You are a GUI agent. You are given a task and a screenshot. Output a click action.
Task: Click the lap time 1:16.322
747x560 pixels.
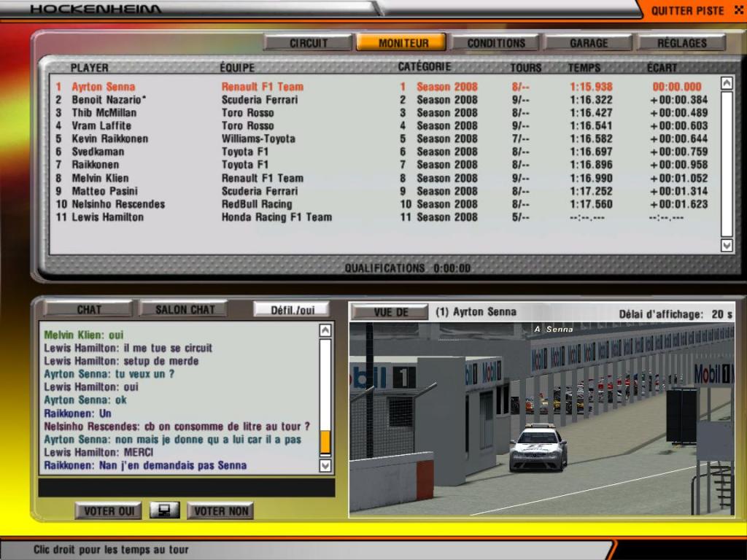(591, 99)
